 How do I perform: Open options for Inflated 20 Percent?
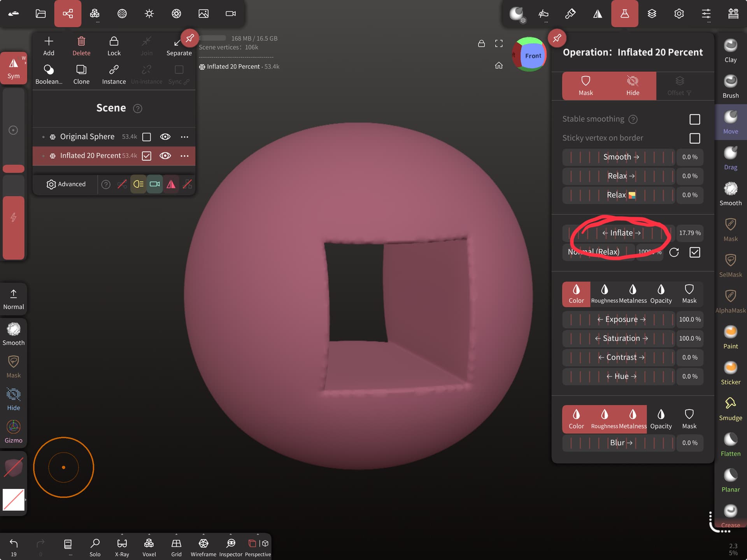pyautogui.click(x=184, y=156)
